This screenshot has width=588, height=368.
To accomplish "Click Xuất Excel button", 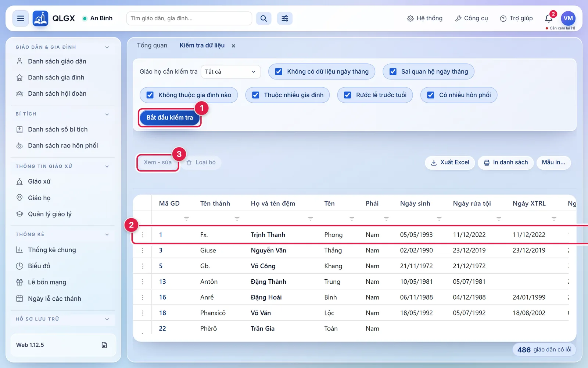I will click(x=450, y=162).
